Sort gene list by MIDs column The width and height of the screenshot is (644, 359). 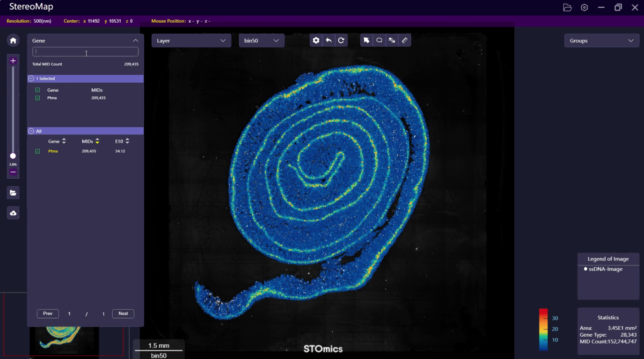point(97,141)
